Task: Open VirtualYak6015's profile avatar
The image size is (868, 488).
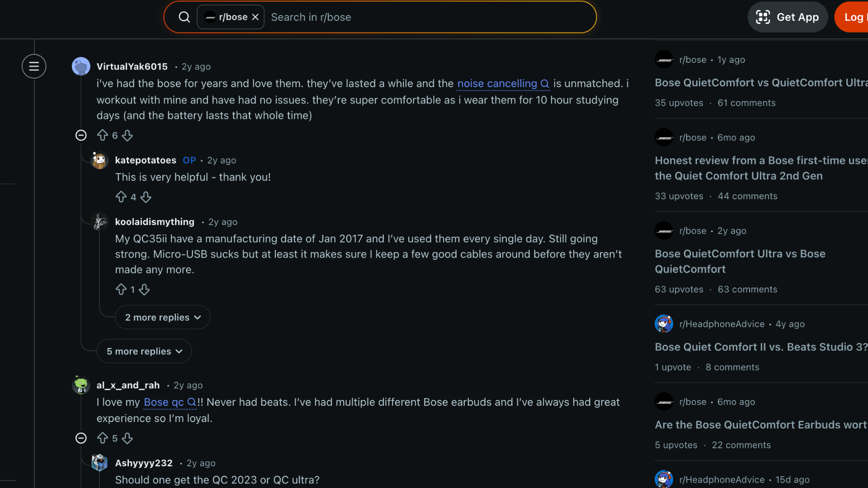Action: pos(81,66)
